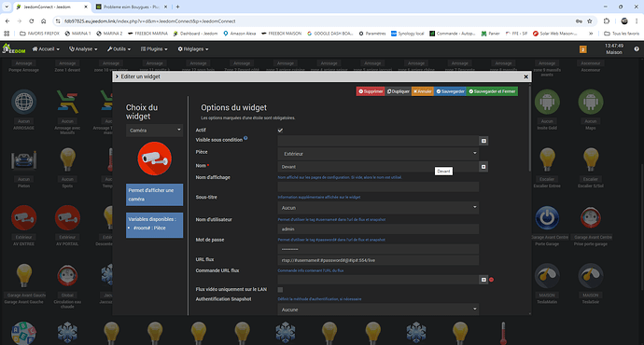Click the Jeedom logo
644x345 pixels.
click(x=14, y=48)
